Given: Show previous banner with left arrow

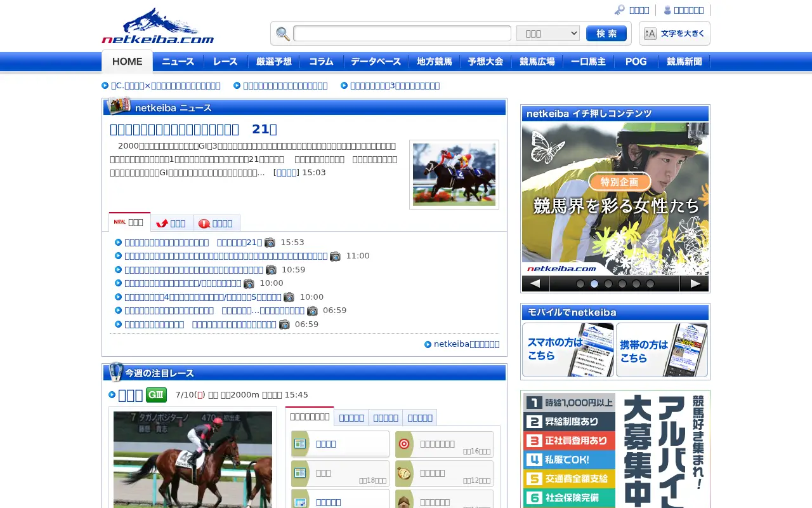Looking at the screenshot, I should pyautogui.click(x=535, y=284).
